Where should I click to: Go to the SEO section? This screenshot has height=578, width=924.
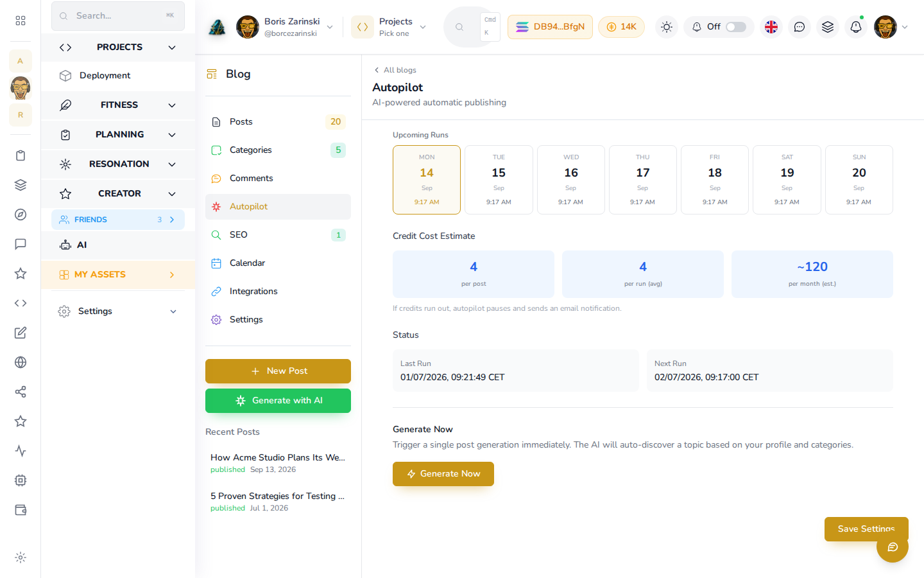click(278, 235)
